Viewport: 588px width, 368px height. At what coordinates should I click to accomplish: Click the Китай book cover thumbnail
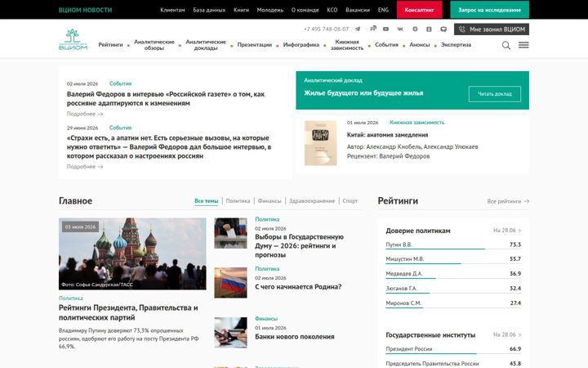tap(321, 143)
